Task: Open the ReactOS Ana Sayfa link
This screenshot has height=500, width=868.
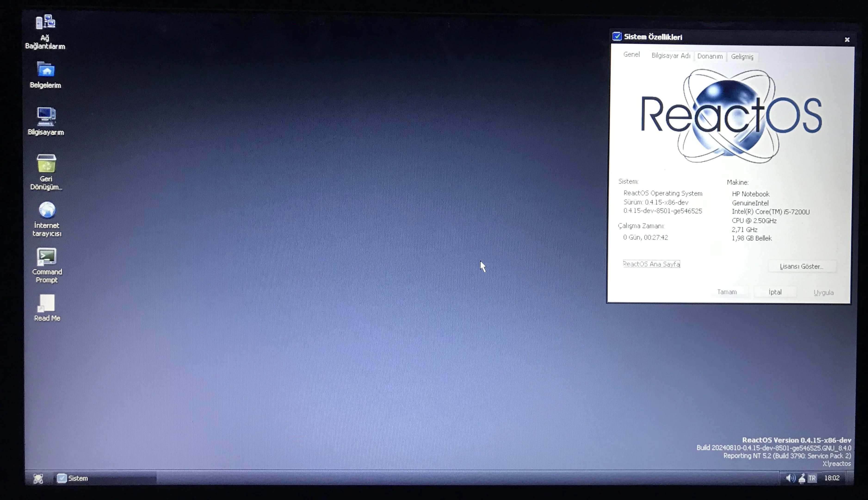Action: pyautogui.click(x=651, y=264)
